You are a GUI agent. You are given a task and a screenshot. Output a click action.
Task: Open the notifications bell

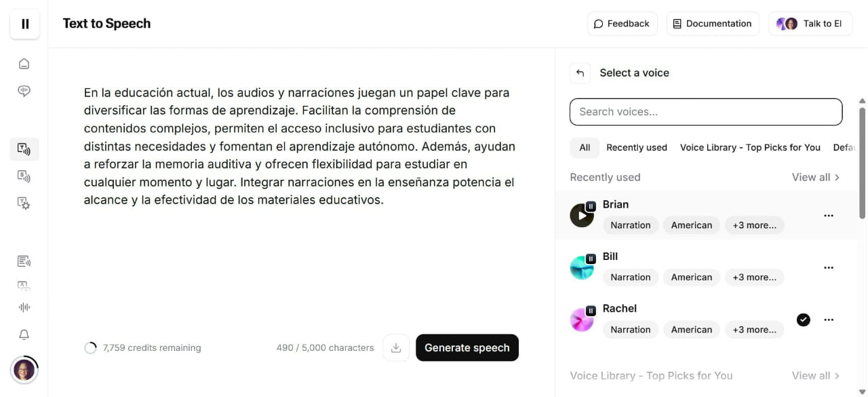tap(24, 335)
